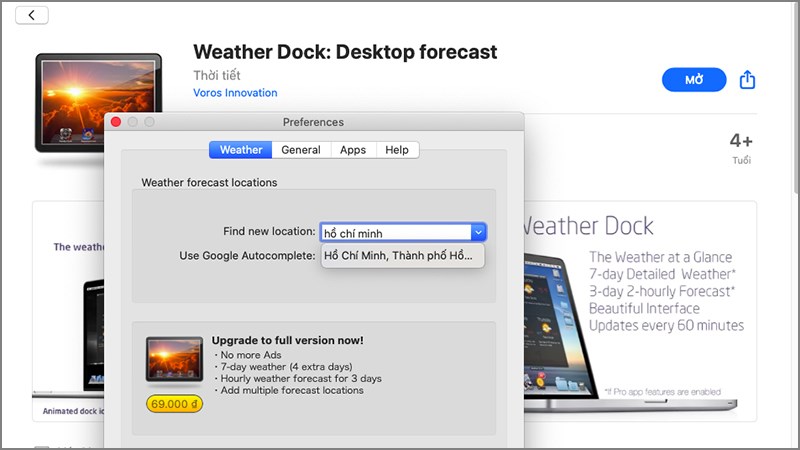The image size is (800, 450).
Task: Select the 4+ Tuổi age rating
Action: [x=741, y=148]
